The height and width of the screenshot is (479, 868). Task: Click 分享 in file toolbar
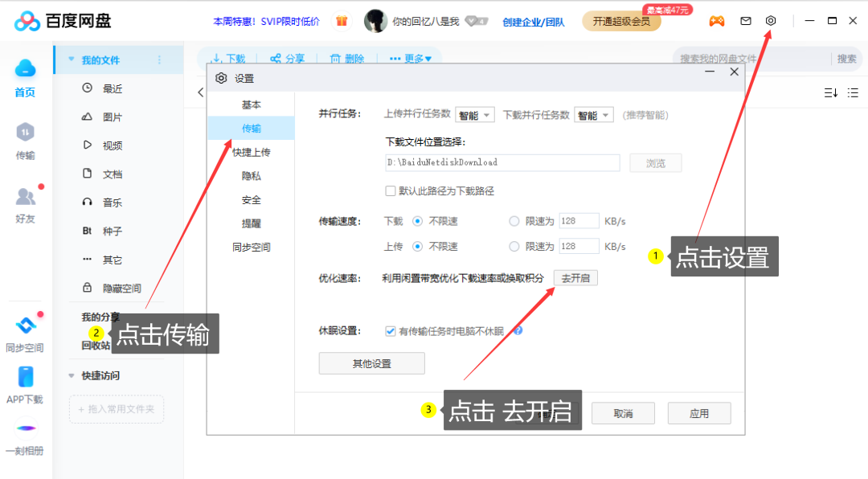(287, 59)
